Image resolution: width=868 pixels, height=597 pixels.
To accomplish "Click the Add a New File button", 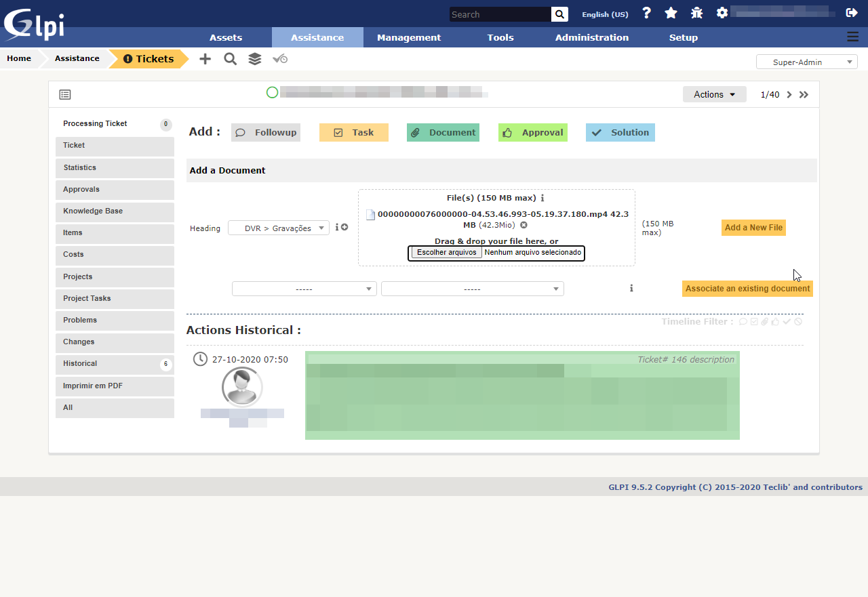I will pyautogui.click(x=753, y=228).
